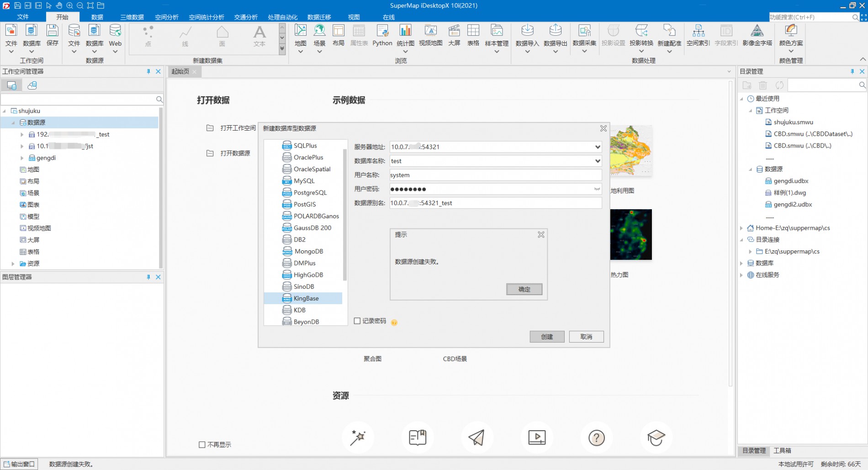Tick Don't show again (不再显示) checkbox
868x470 pixels.
pos(202,445)
